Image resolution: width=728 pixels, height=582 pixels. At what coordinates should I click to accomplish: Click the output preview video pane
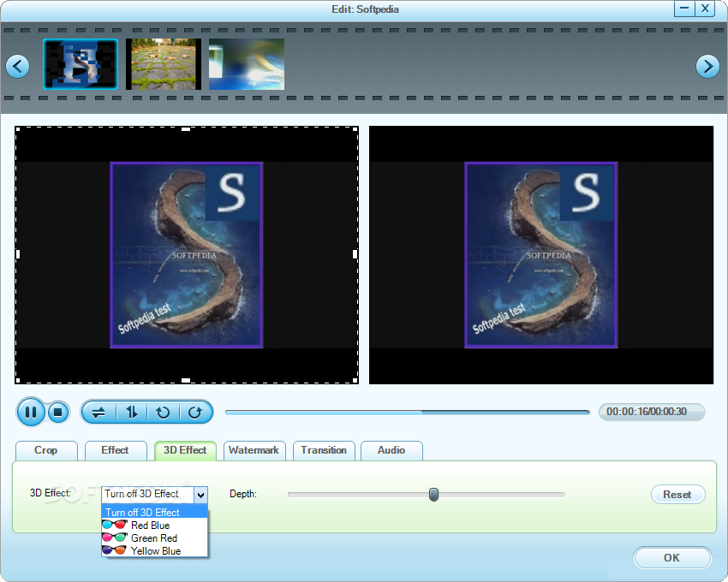click(541, 255)
